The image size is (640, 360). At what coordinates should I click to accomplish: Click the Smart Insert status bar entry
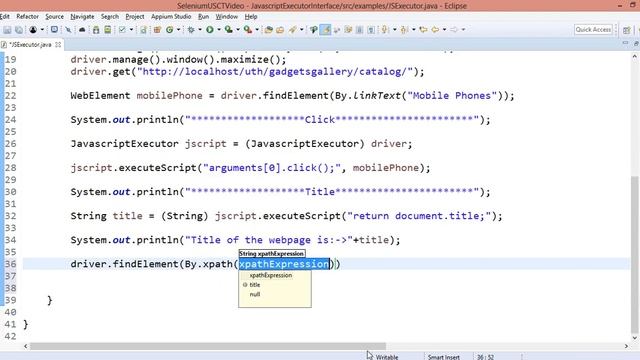[x=444, y=357]
